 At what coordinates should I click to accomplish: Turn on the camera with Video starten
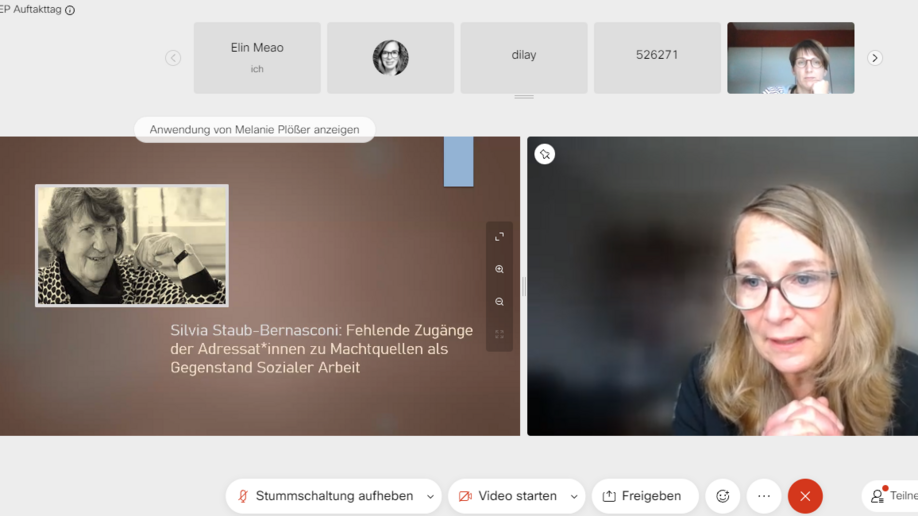click(506, 496)
